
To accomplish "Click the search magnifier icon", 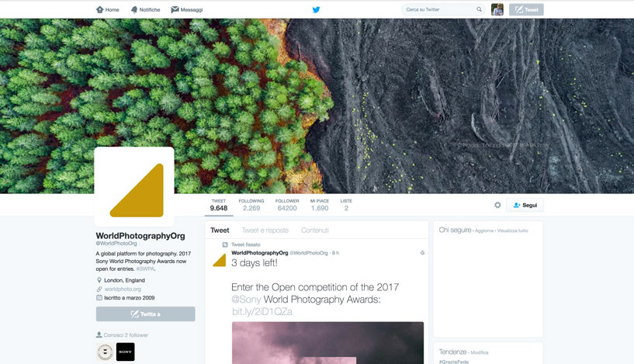I will point(479,9).
